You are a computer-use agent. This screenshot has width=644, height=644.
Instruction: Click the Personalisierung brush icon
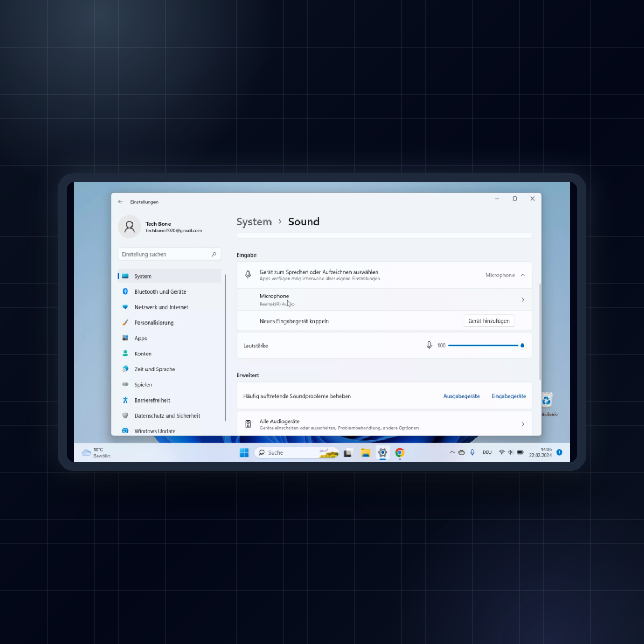[x=125, y=323]
